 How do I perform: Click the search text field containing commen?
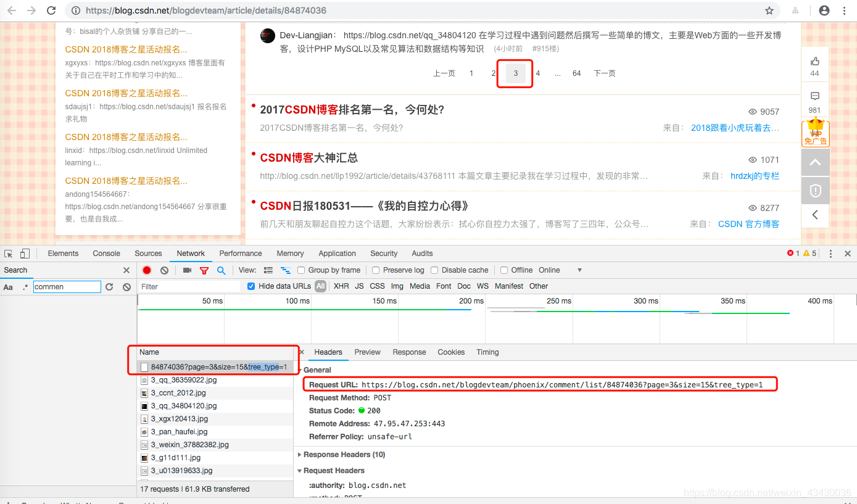pos(67,287)
